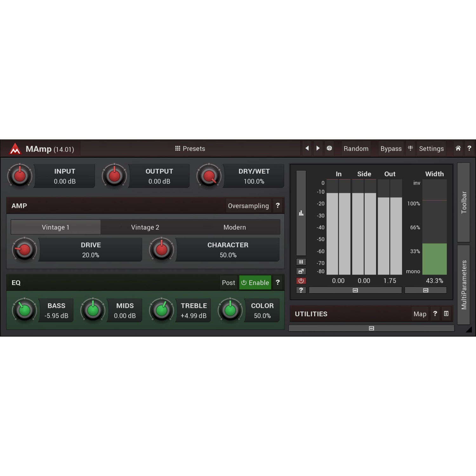
Task: Open the Utilities help question mark
Action: (x=435, y=314)
